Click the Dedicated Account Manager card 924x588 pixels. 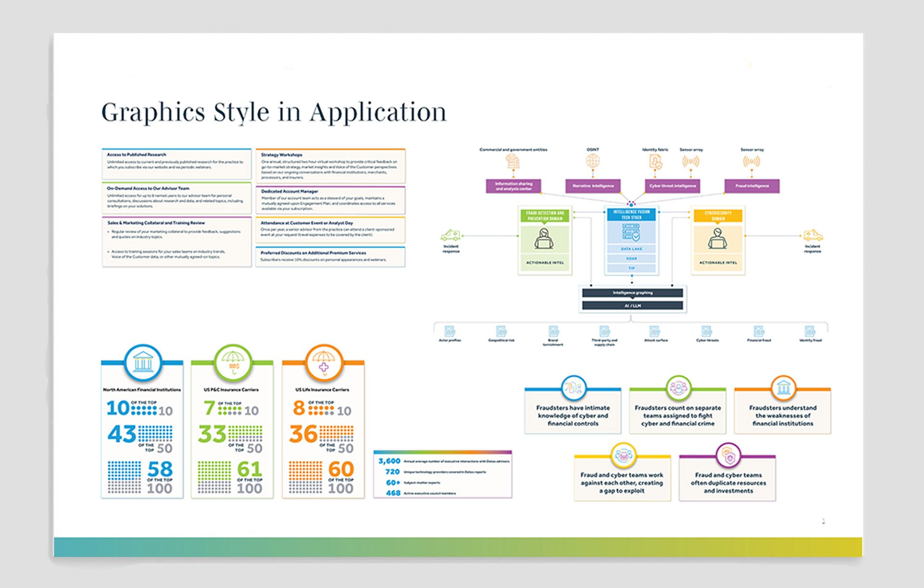330,200
